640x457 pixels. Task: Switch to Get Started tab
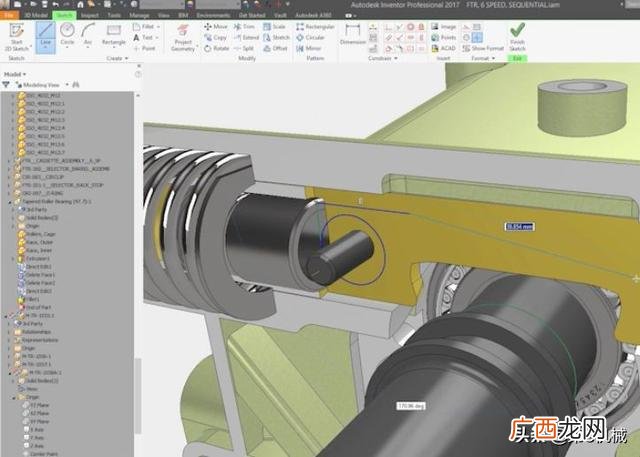(x=252, y=16)
